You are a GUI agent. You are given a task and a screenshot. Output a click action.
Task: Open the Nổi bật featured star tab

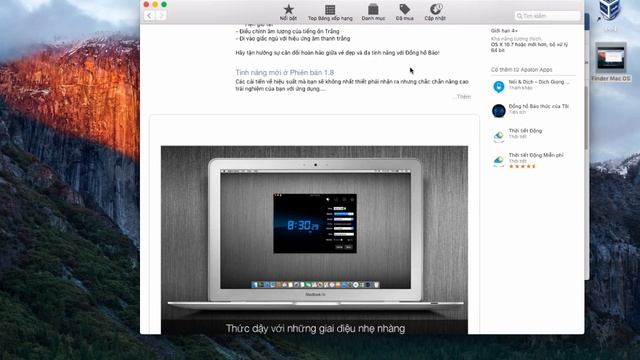(289, 12)
